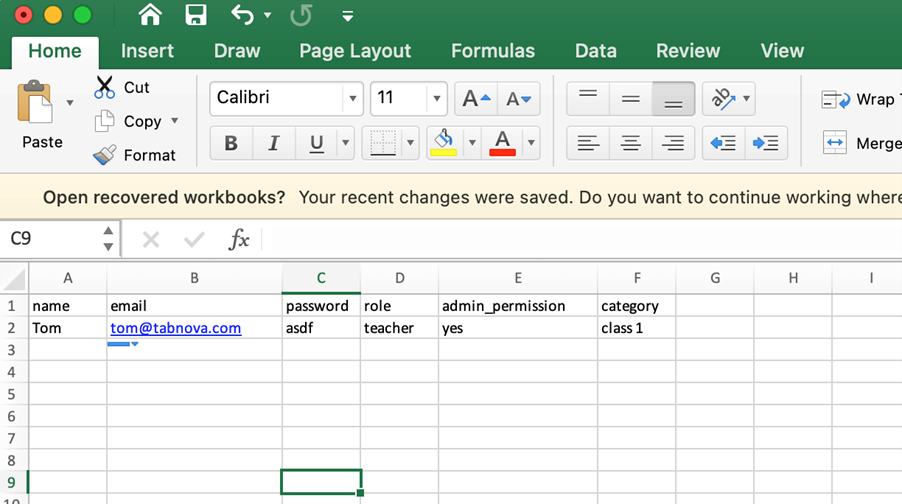Toggle Center alignment button

pyautogui.click(x=630, y=143)
